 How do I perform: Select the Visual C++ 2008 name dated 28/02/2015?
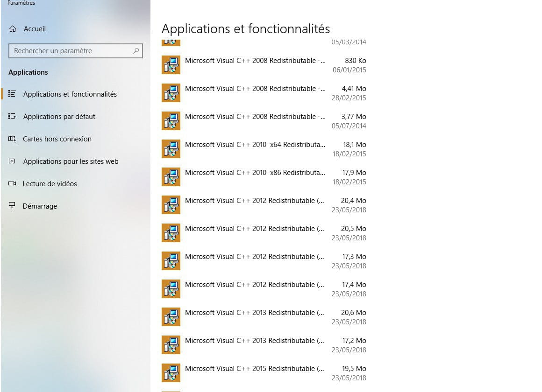click(x=255, y=88)
